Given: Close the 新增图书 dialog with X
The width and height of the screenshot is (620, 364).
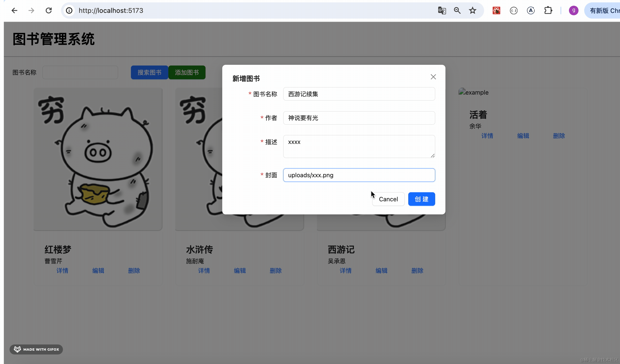Looking at the screenshot, I should point(433,77).
